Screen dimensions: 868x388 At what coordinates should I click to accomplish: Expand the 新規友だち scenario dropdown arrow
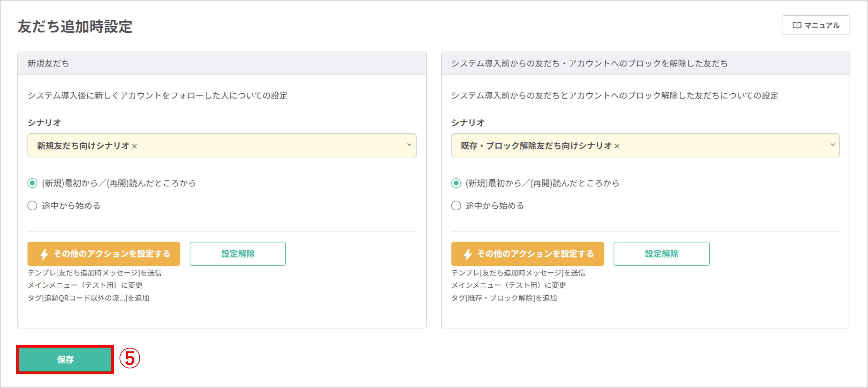(409, 145)
